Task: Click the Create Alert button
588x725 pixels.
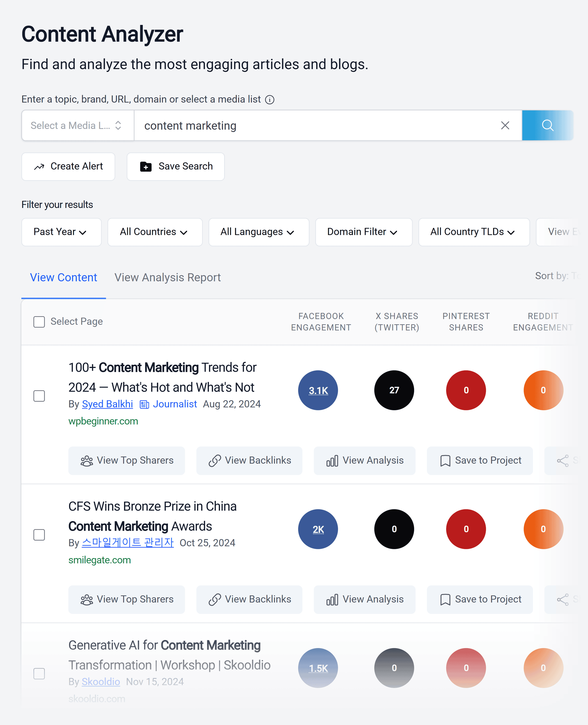Action: pos(68,166)
